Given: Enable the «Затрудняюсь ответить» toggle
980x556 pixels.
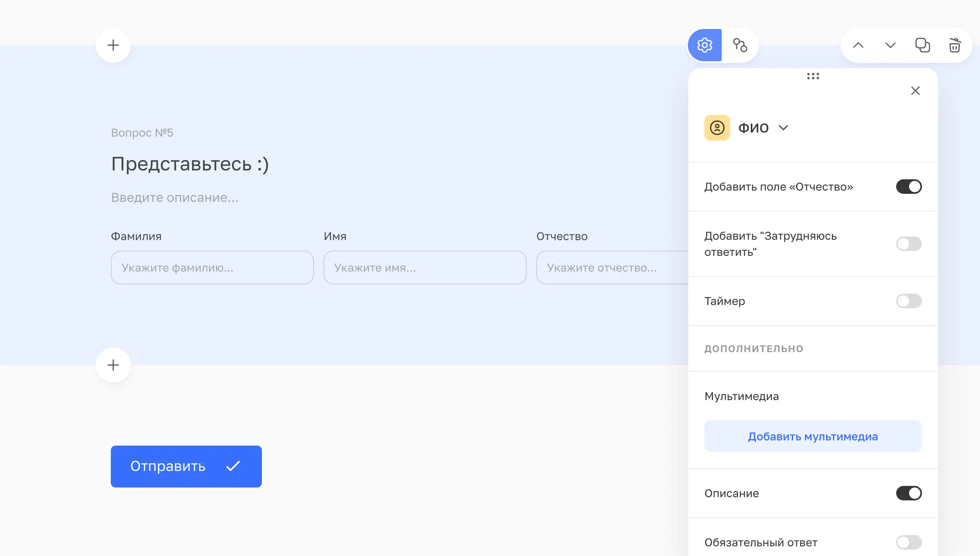Looking at the screenshot, I should (x=909, y=243).
